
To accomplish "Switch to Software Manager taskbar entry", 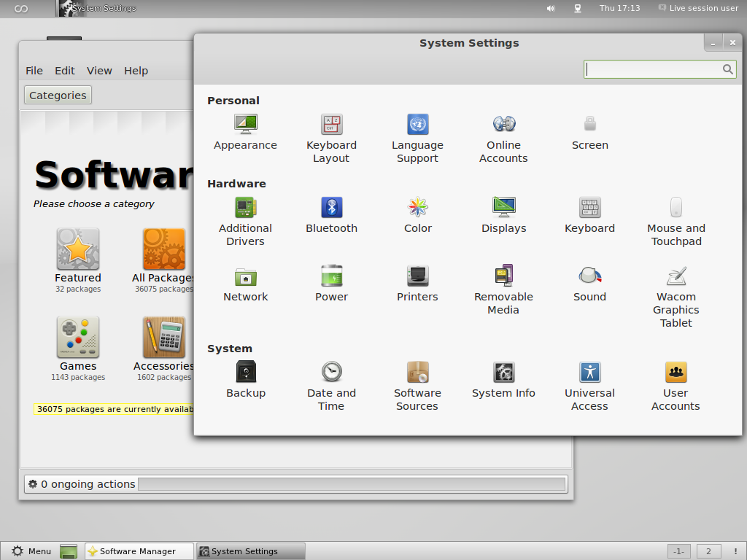I will [x=139, y=551].
